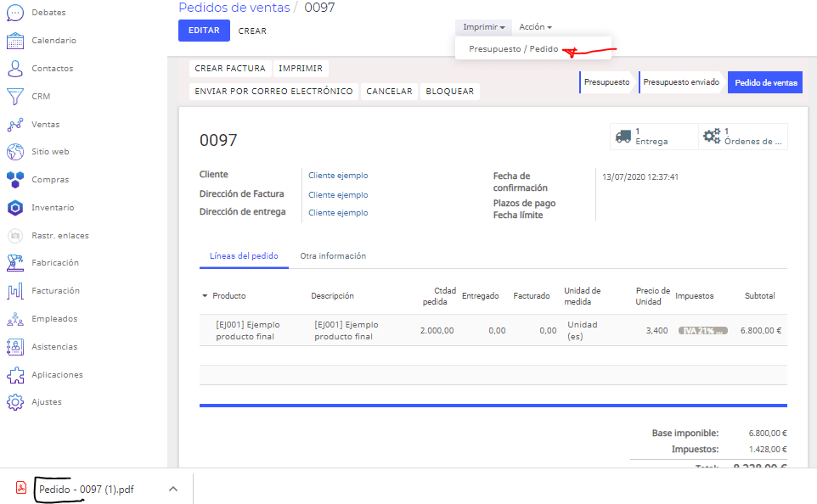This screenshot has width=817, height=504.
Task: Click the Órdenes de fabricación gears icon
Action: pos(712,137)
